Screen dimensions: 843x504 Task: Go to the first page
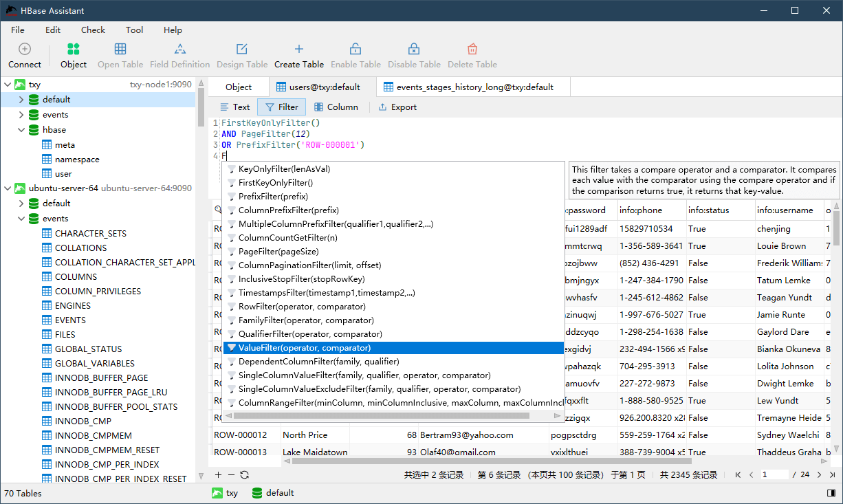738,474
